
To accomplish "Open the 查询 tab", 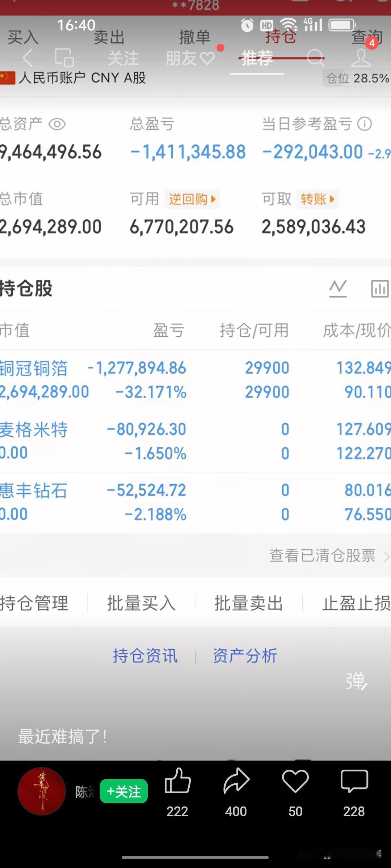I will (367, 37).
